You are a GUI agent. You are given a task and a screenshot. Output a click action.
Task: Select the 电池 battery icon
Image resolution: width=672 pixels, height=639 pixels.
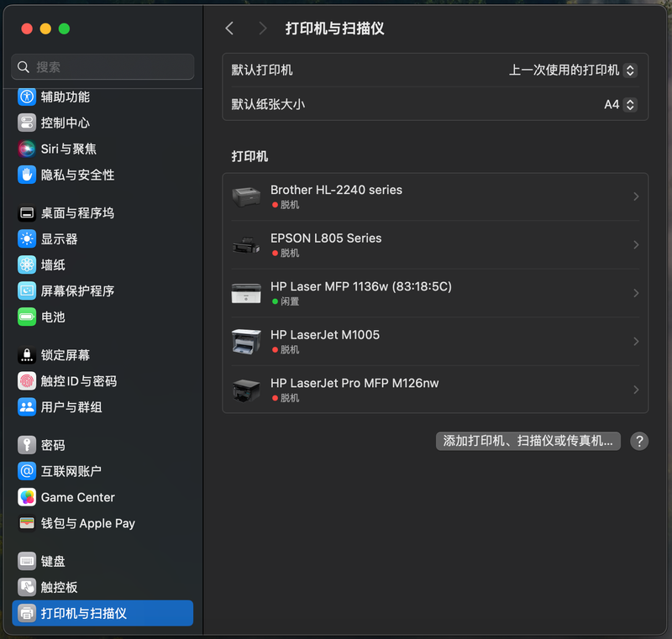(x=27, y=317)
